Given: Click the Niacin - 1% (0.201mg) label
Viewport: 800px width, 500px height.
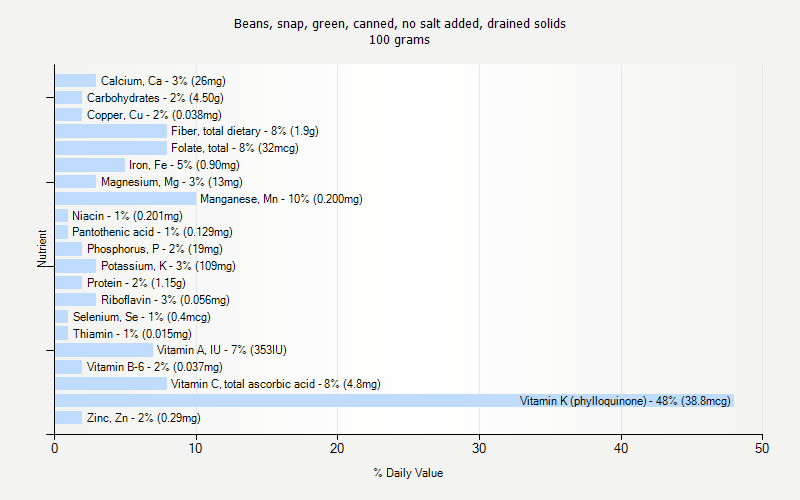Looking at the screenshot, I should click(x=127, y=216).
